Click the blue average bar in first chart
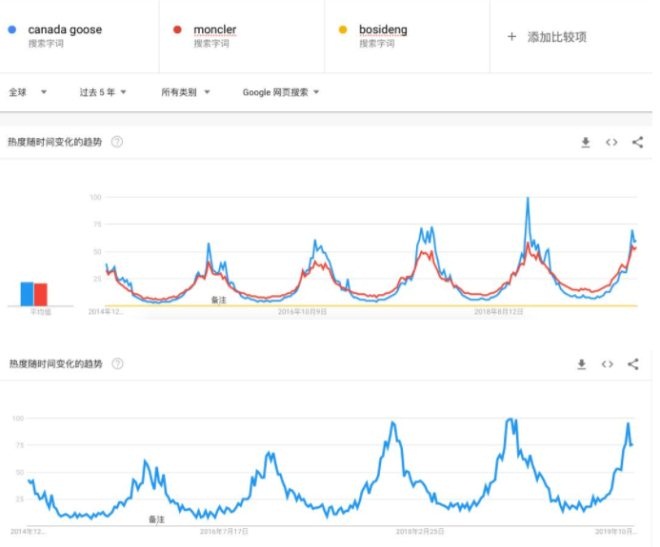 (x=27, y=294)
